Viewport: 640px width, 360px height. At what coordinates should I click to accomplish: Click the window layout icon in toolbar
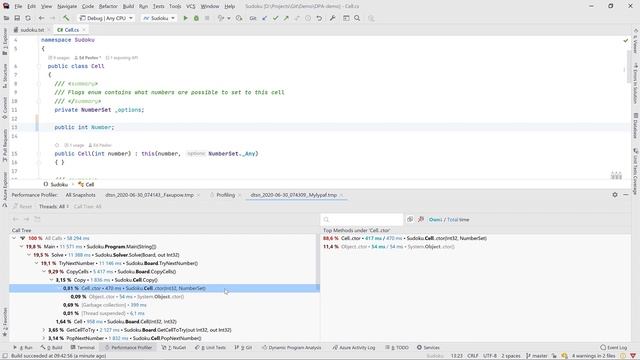click(x=346, y=18)
